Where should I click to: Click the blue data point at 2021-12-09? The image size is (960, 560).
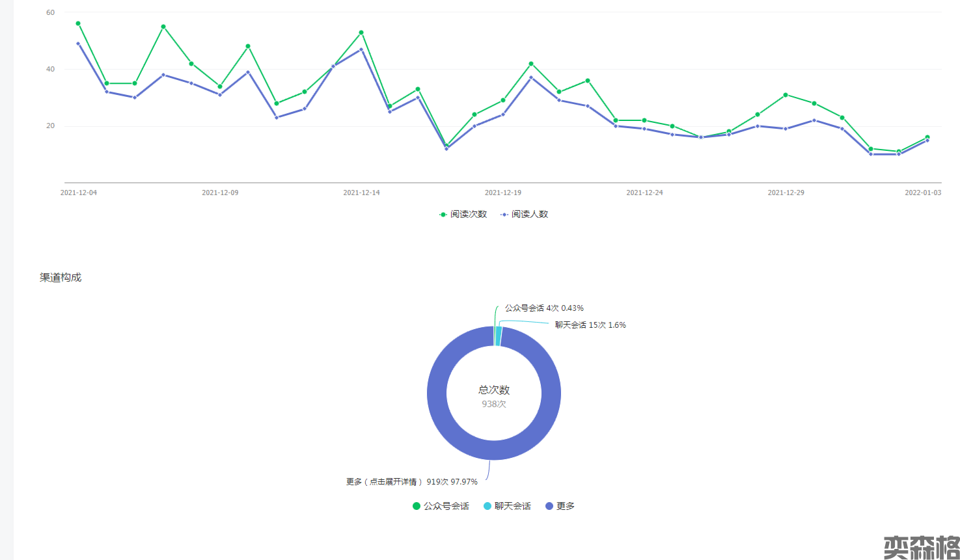pos(220,95)
